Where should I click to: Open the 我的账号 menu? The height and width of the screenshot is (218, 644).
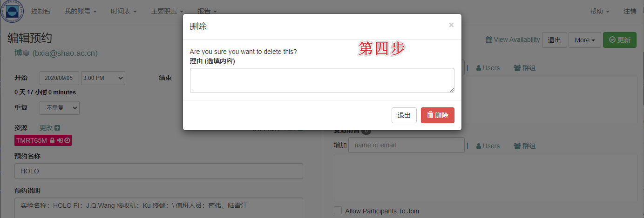[x=80, y=11]
